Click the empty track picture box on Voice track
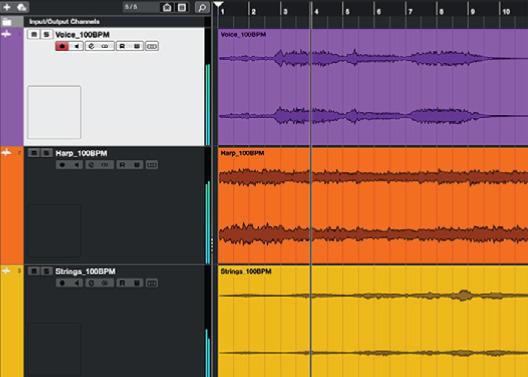This screenshot has height=377, width=528. pyautogui.click(x=54, y=112)
